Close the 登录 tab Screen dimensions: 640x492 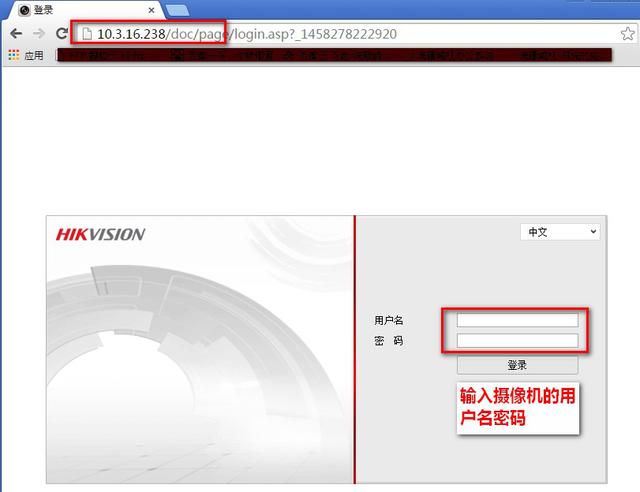point(151,10)
